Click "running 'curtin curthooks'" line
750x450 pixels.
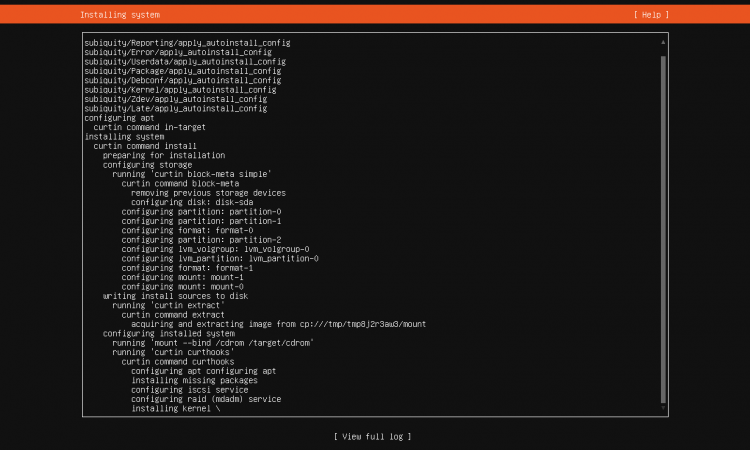173,352
